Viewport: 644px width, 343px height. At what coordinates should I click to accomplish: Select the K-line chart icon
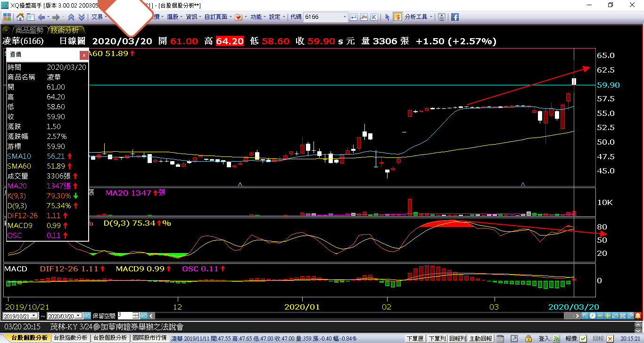tap(374, 17)
